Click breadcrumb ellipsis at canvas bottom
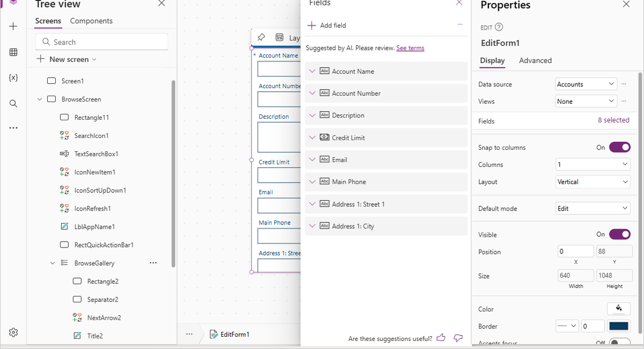The width and height of the screenshot is (644, 349). (x=189, y=334)
